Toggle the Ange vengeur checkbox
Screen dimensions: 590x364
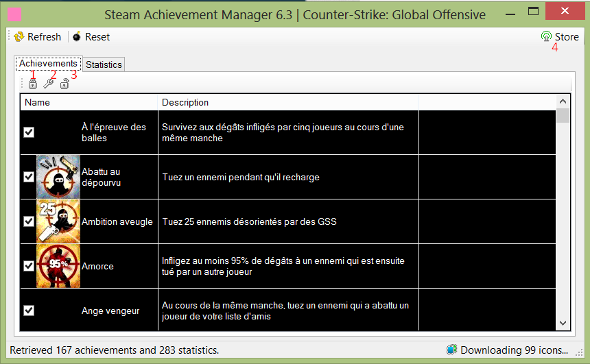(x=29, y=311)
